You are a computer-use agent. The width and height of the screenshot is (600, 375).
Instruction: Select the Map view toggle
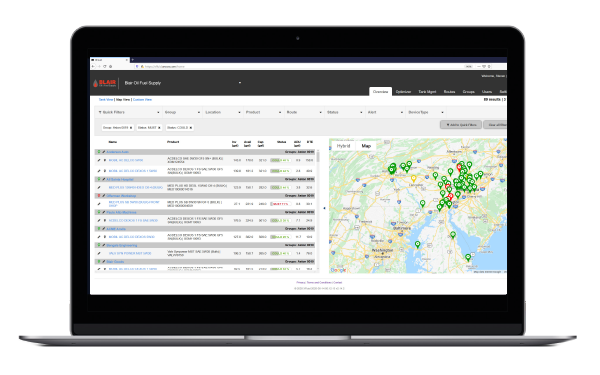[x=366, y=146]
